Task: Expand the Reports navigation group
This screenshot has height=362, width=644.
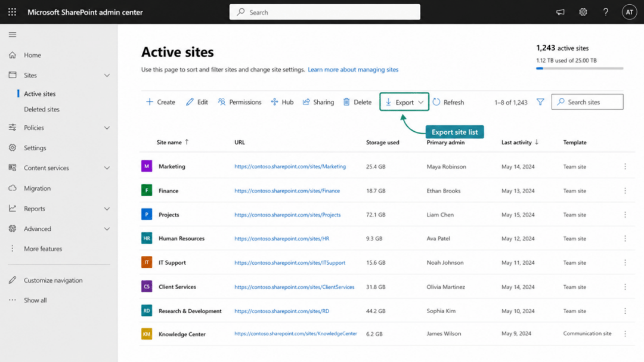Action: point(107,209)
